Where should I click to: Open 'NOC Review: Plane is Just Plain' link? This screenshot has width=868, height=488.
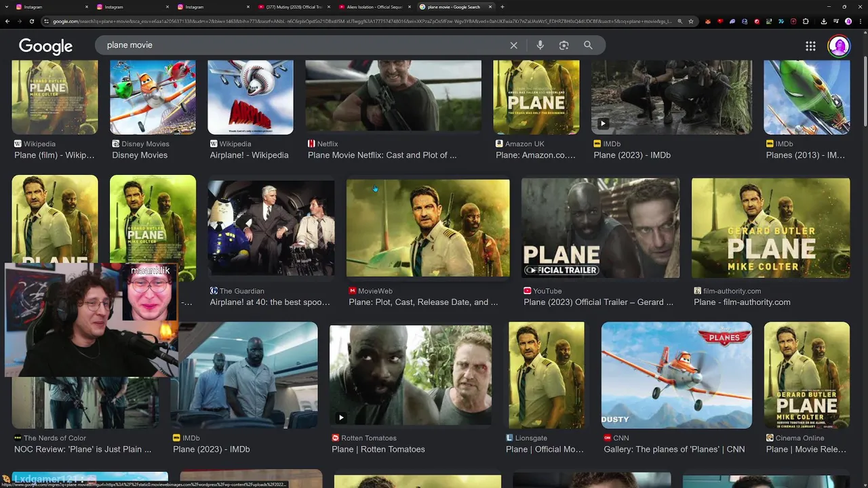point(83,449)
